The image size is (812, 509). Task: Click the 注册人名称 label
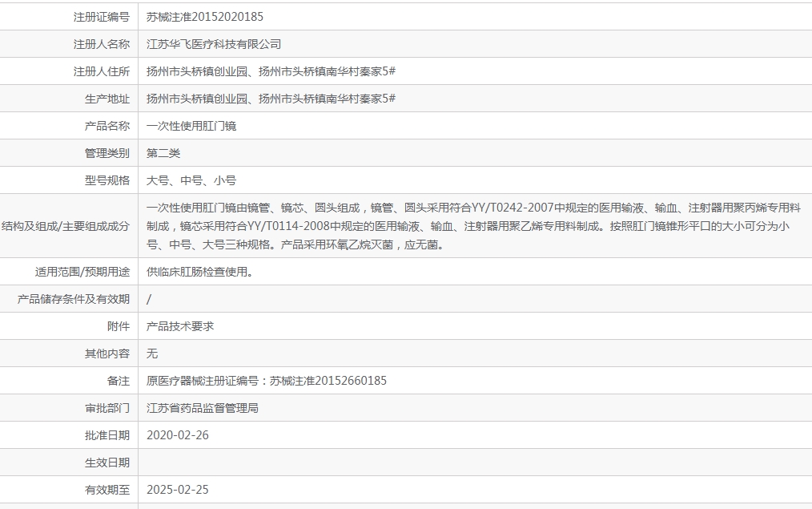point(102,45)
